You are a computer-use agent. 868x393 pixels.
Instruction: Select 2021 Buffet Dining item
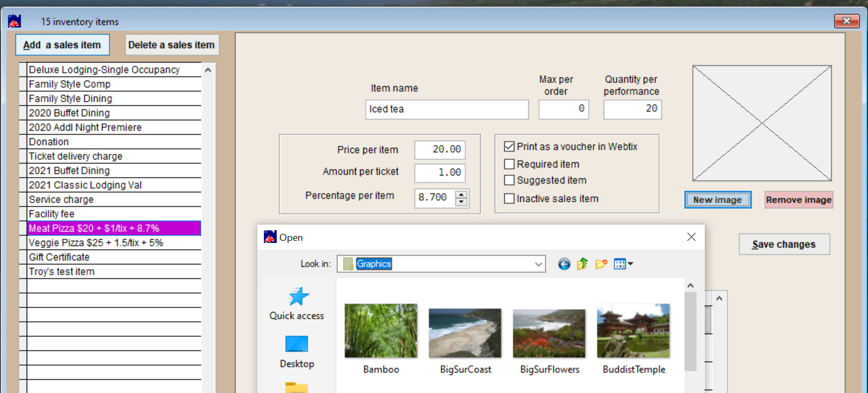click(114, 170)
